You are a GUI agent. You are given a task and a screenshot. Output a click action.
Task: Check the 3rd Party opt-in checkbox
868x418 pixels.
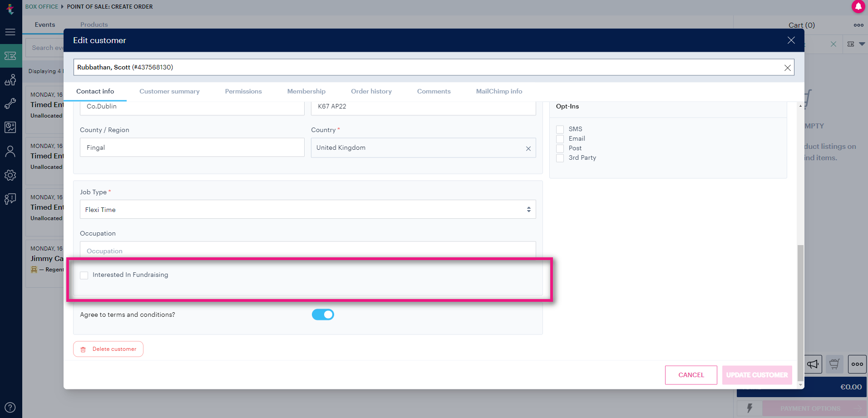560,158
